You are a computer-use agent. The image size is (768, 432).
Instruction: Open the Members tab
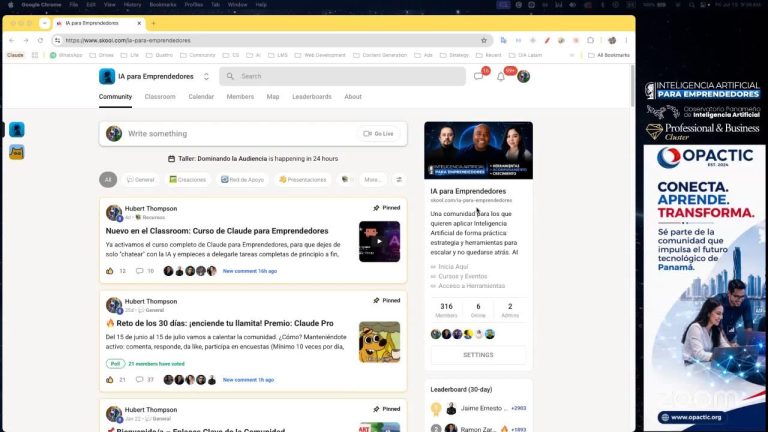[240, 96]
